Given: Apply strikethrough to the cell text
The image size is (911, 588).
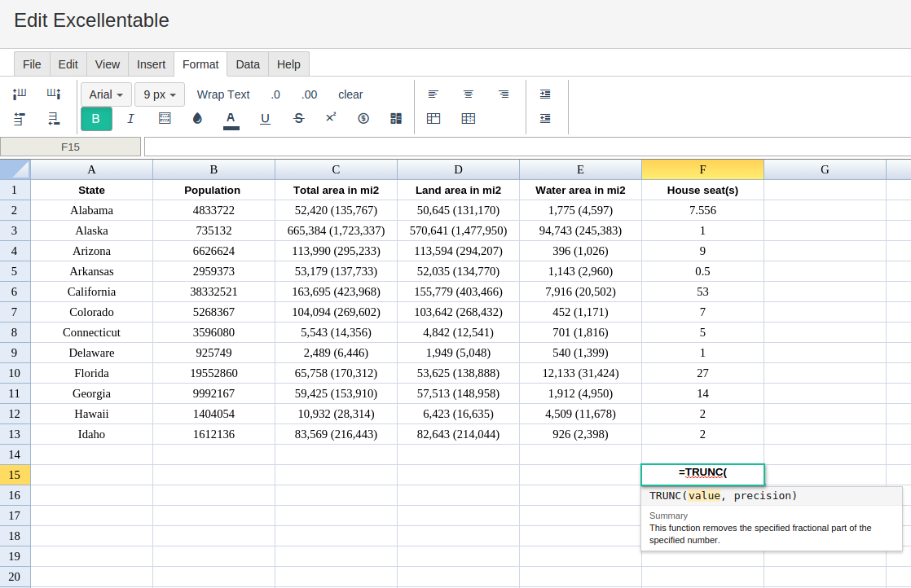Looking at the screenshot, I should pos(298,119).
